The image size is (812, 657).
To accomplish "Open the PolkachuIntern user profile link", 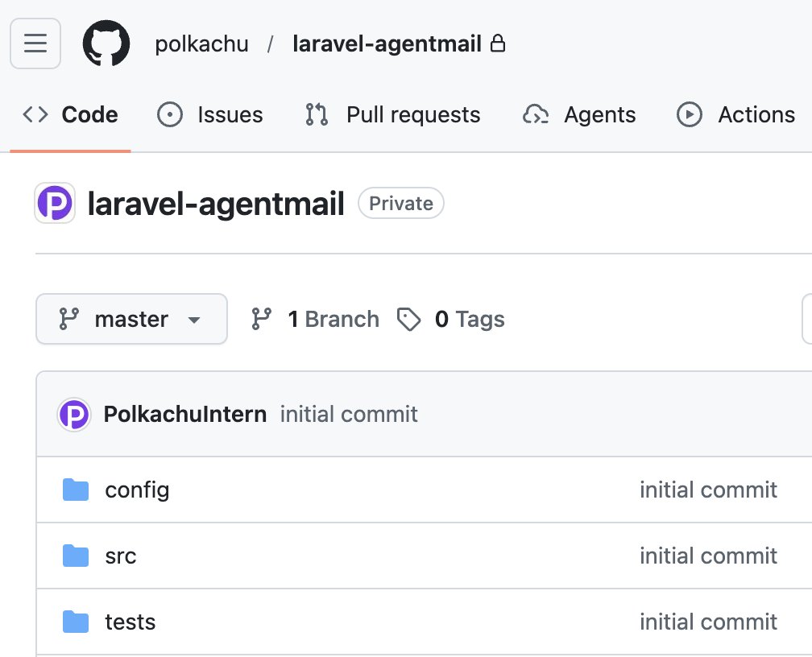I will click(185, 415).
